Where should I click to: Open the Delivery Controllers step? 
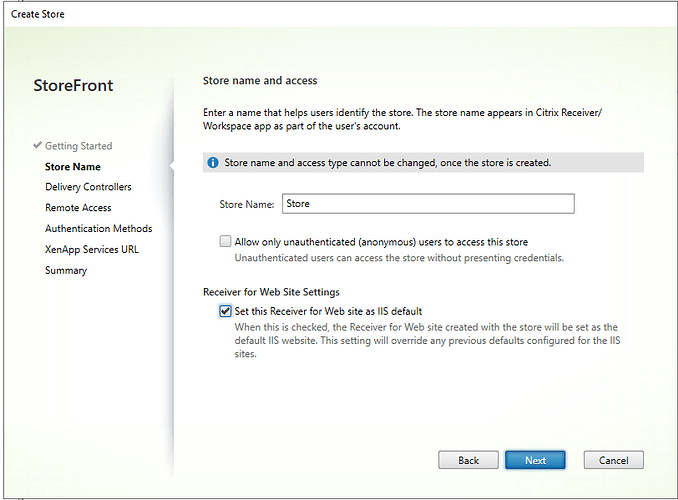point(88,187)
